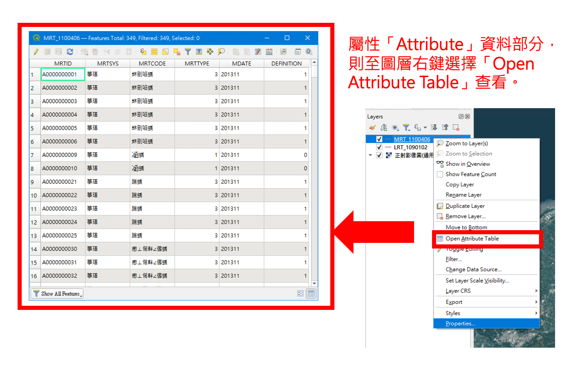Image resolution: width=588 pixels, height=378 pixels.
Task: Expand the Styles submenu
Action: click(x=486, y=313)
